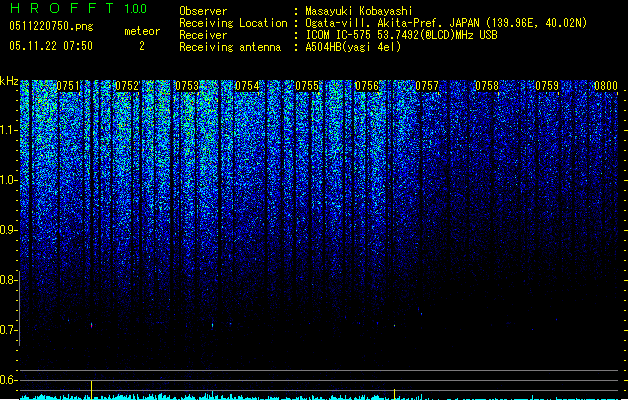Click the meteor count value 2
Screen dimensions: 629x400
tap(142, 46)
